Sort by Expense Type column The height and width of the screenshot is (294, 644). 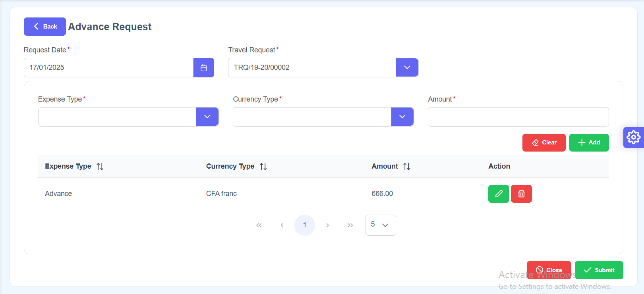(x=100, y=167)
